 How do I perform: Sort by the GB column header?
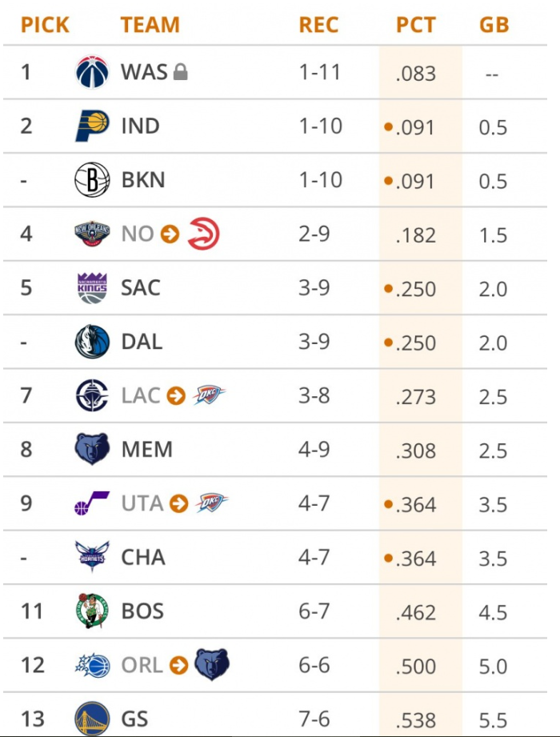494,25
